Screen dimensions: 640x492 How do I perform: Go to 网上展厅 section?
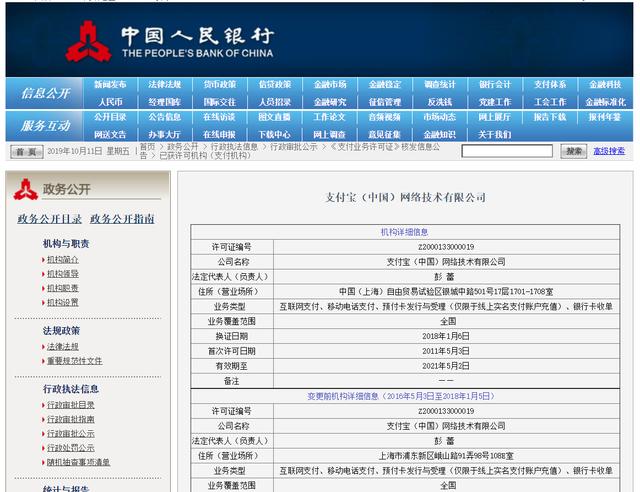(495, 117)
